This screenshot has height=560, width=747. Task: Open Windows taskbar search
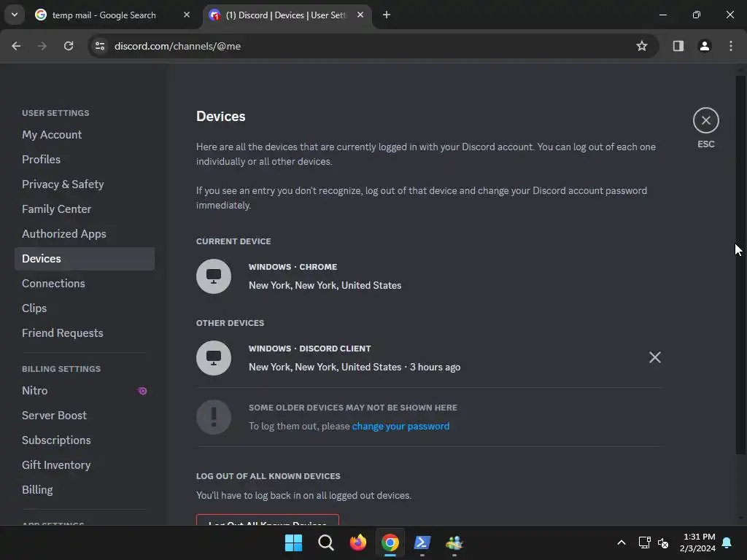(x=326, y=542)
